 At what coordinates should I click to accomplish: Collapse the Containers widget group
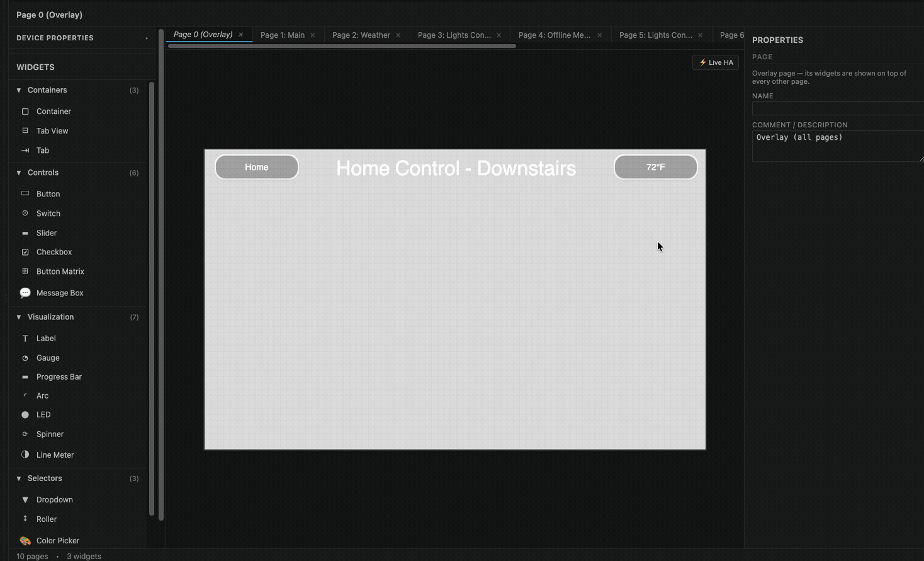coord(19,90)
